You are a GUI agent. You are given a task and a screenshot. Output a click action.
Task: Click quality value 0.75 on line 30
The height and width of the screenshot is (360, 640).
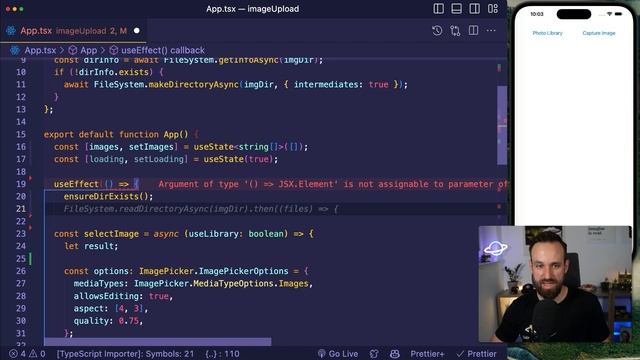point(129,321)
